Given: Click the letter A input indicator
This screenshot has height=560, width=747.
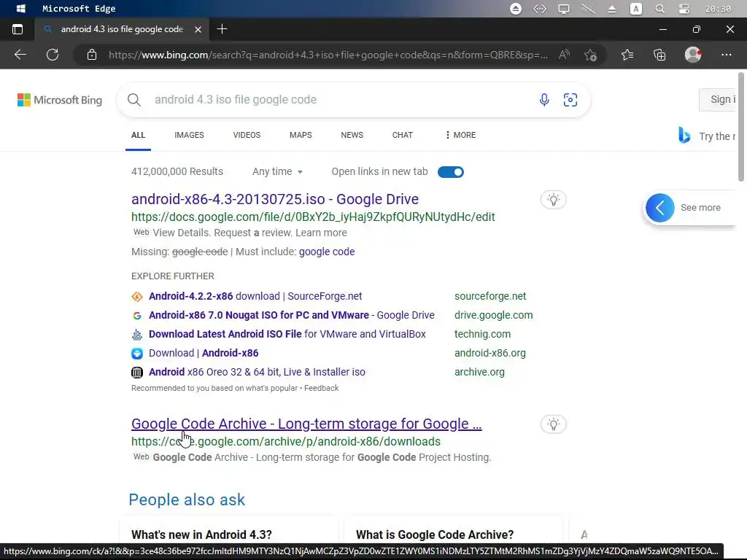Looking at the screenshot, I should 636,9.
